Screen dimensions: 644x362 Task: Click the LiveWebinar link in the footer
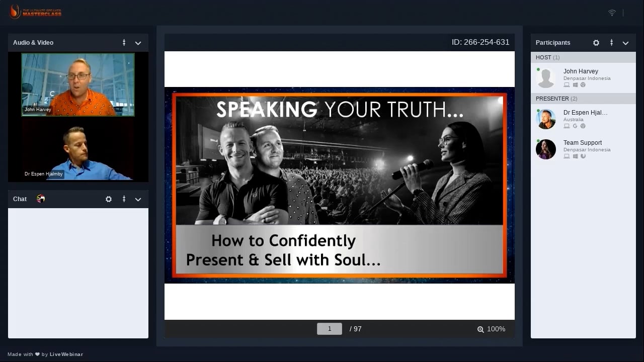(x=66, y=354)
